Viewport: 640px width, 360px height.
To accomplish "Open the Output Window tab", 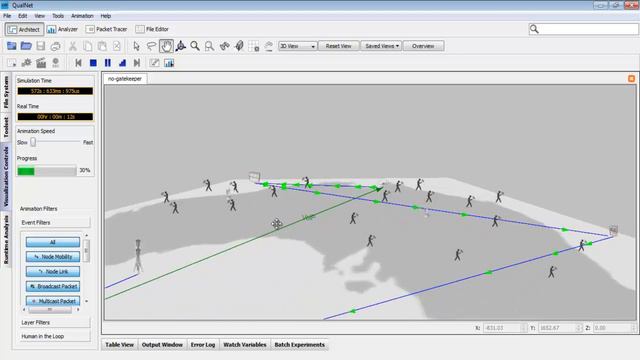I will [162, 345].
